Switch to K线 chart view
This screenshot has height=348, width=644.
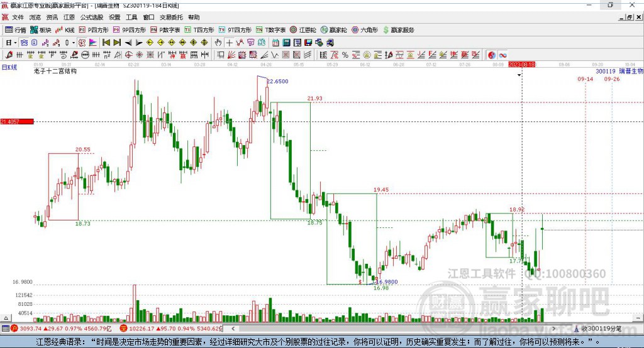[65, 30]
